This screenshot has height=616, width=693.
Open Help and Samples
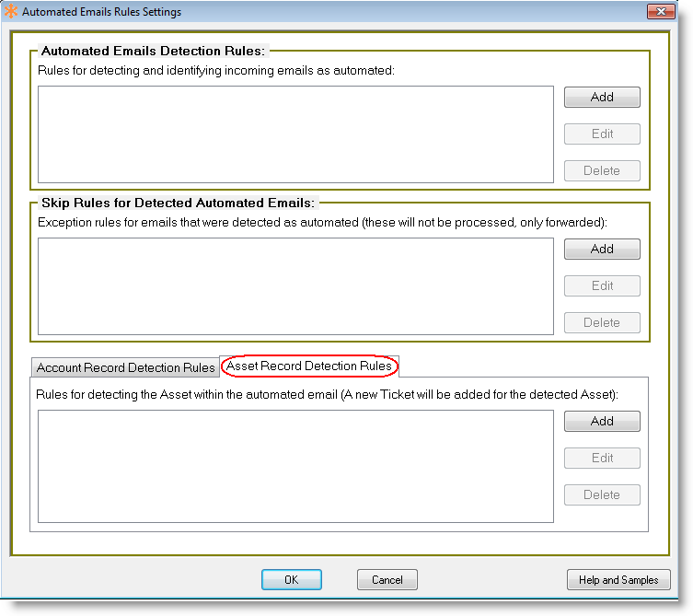click(618, 580)
